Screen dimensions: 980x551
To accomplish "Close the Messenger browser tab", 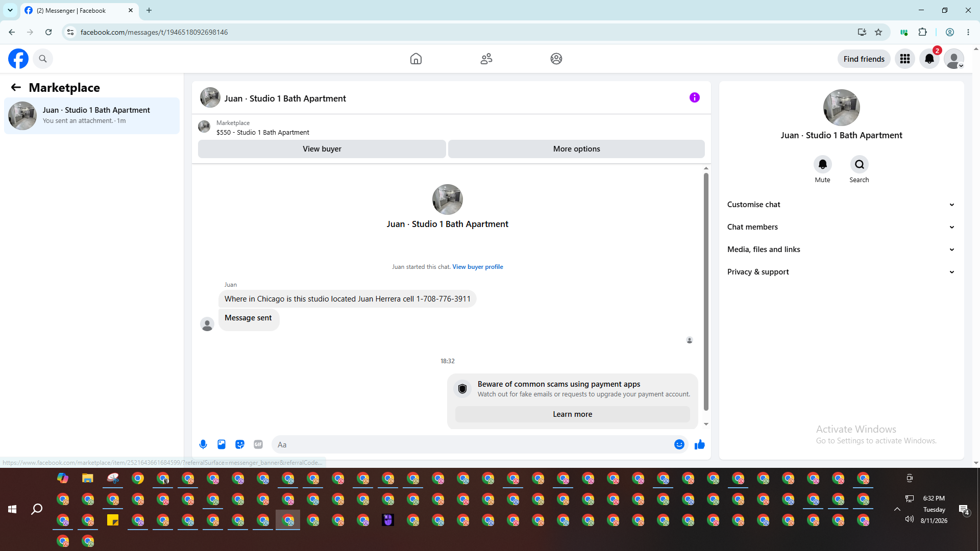I will pos(131,10).
